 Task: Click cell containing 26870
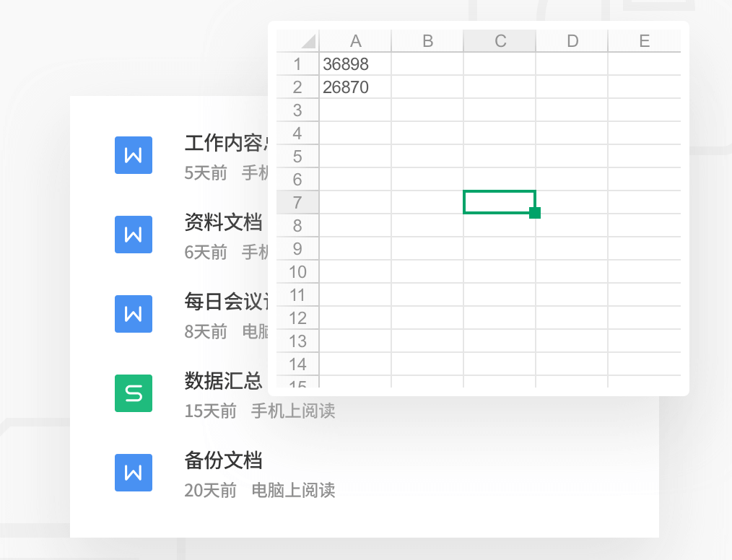tap(355, 87)
